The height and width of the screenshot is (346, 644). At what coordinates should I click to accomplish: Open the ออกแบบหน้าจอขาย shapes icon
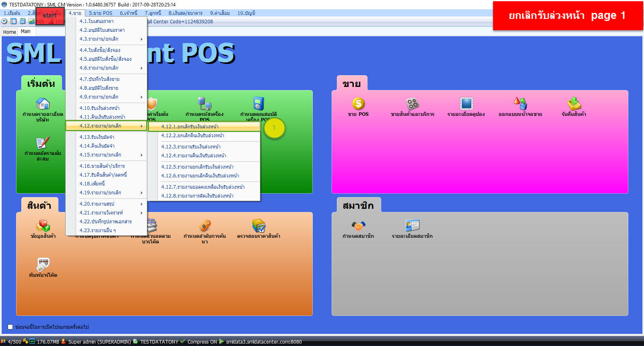click(x=520, y=104)
